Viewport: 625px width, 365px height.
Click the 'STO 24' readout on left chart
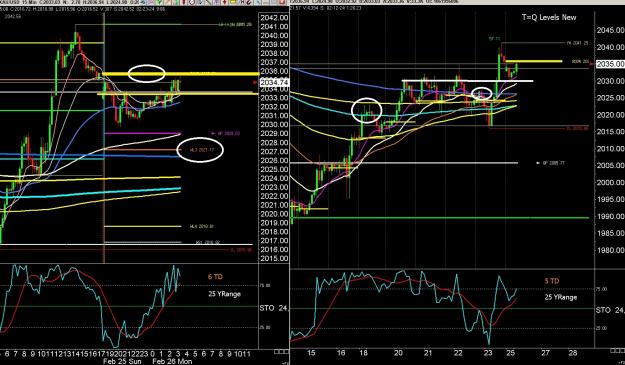pos(274,308)
